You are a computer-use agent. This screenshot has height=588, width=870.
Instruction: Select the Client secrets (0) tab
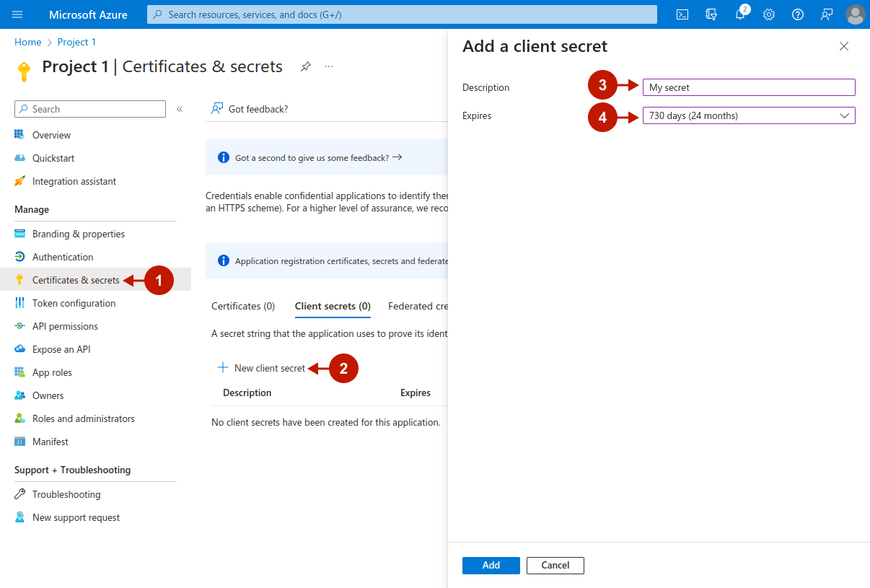point(333,306)
